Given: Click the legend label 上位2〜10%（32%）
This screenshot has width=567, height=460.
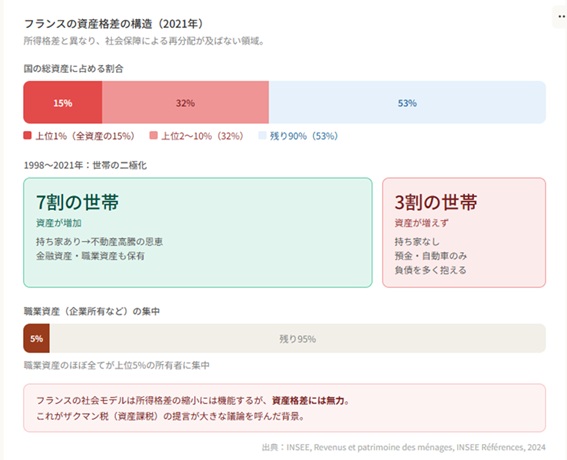Looking at the screenshot, I should pos(204,136).
